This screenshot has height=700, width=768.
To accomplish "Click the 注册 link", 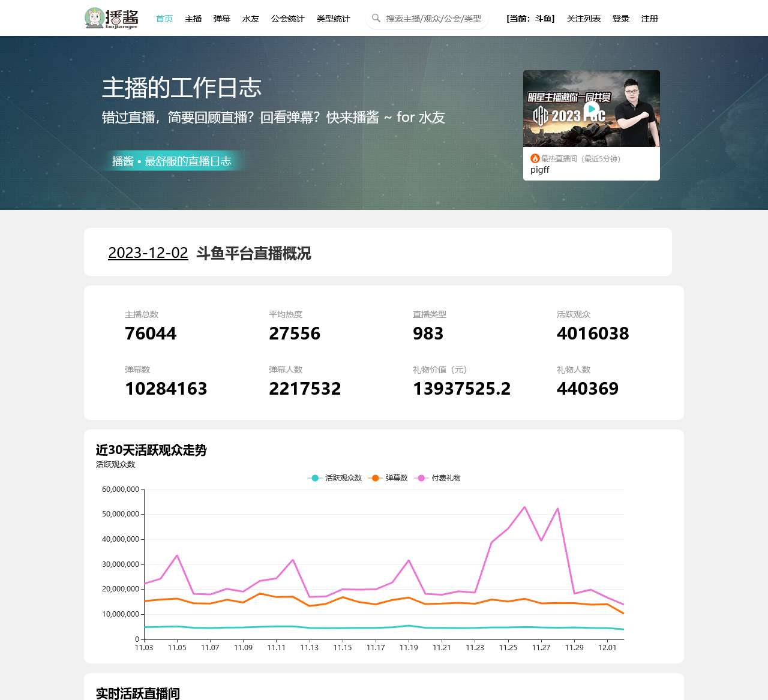I will [x=650, y=19].
